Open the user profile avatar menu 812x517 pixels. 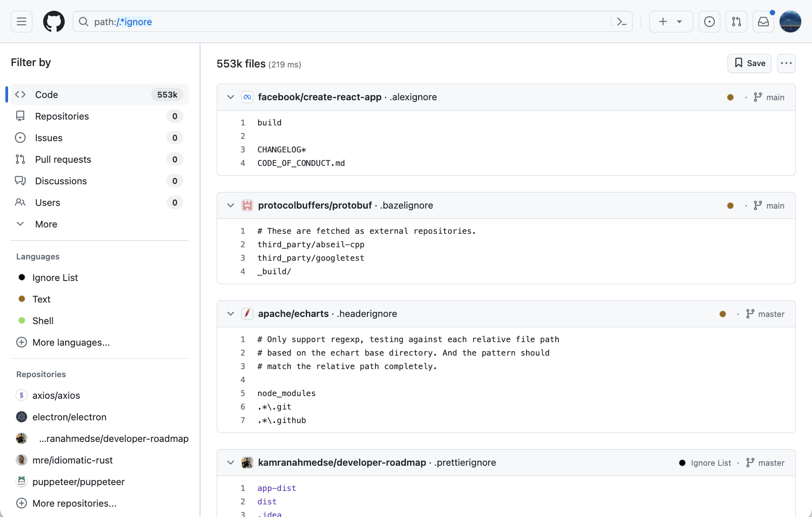coord(790,22)
